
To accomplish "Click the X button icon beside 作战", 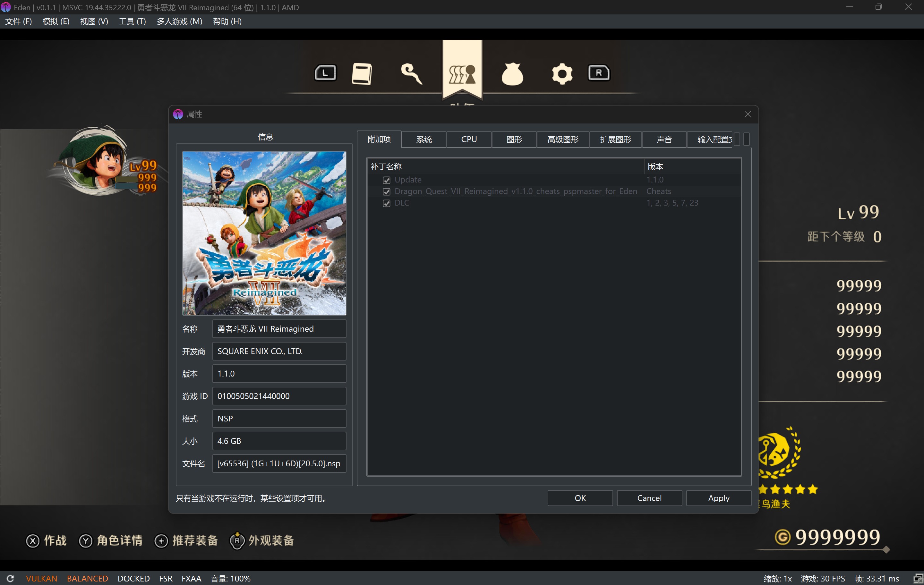I will (x=33, y=540).
